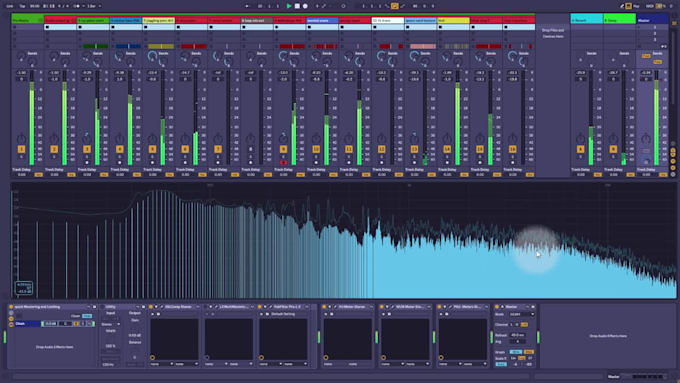Toggle track 1 activator button
Image resolution: width=680 pixels, height=383 pixels.
pyautogui.click(x=21, y=149)
